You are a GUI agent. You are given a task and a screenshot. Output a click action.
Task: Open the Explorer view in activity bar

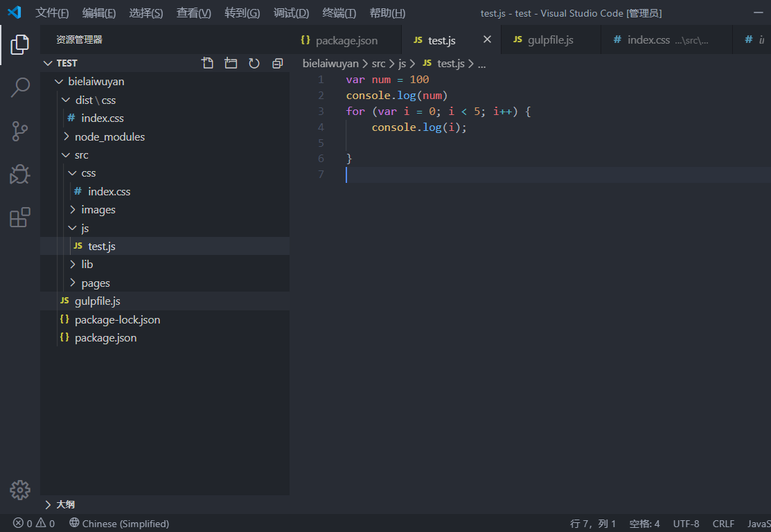click(x=19, y=45)
